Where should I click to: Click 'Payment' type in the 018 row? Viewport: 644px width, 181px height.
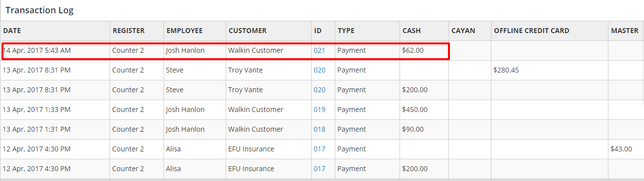tap(352, 129)
